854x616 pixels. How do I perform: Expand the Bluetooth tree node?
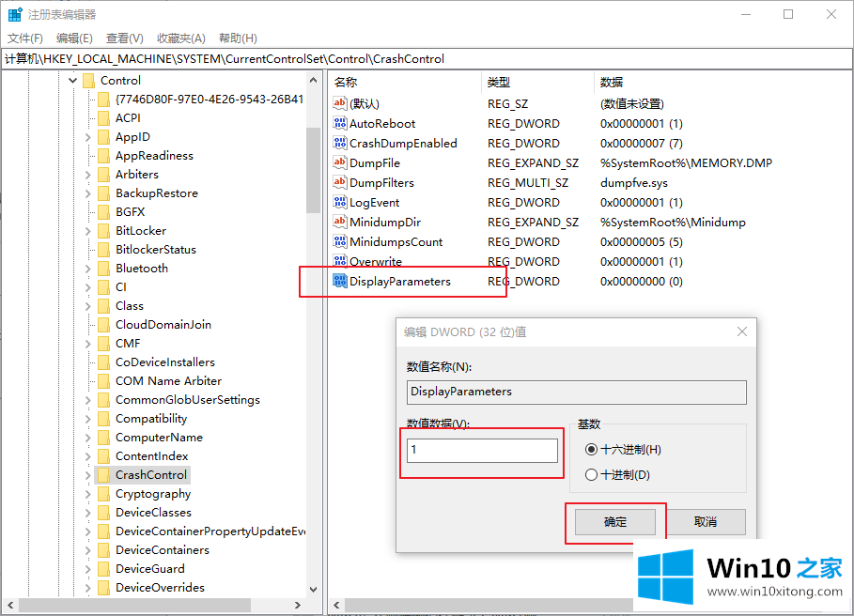(x=87, y=269)
